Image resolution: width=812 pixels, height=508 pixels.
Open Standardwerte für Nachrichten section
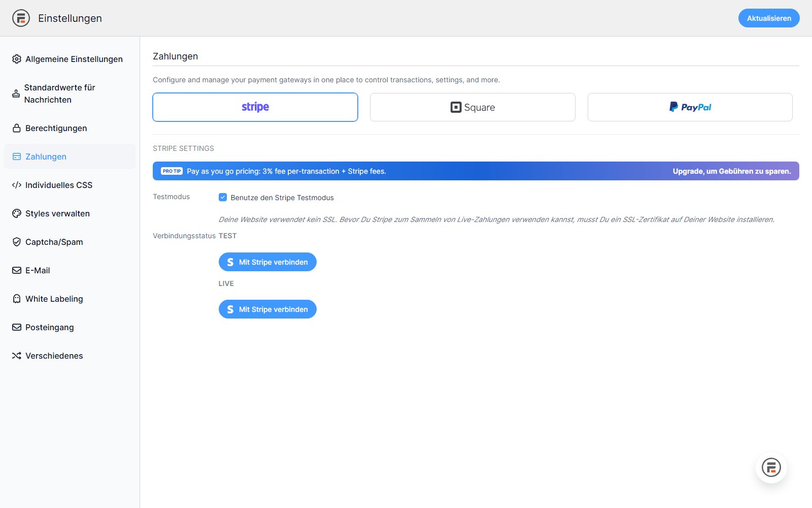70,93
